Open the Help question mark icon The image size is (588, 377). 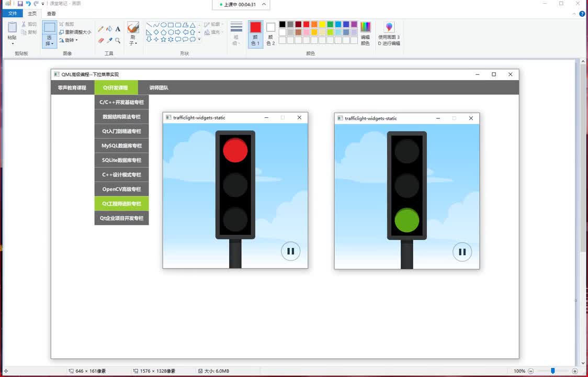pyautogui.click(x=582, y=14)
